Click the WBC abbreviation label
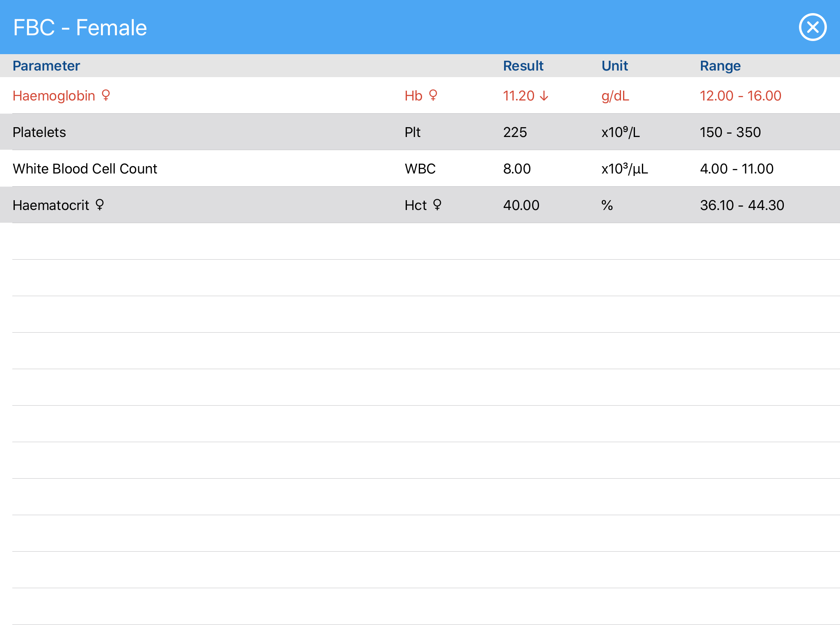This screenshot has height=630, width=840. 420,169
